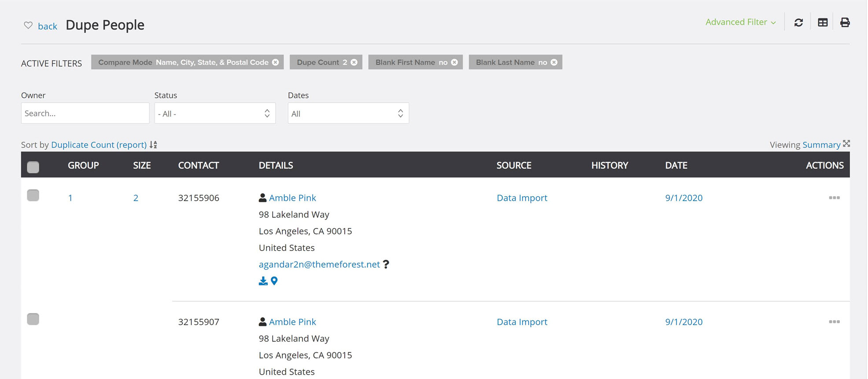This screenshot has height=379, width=868.
Task: Click the SIZE column header
Action: [x=142, y=166]
